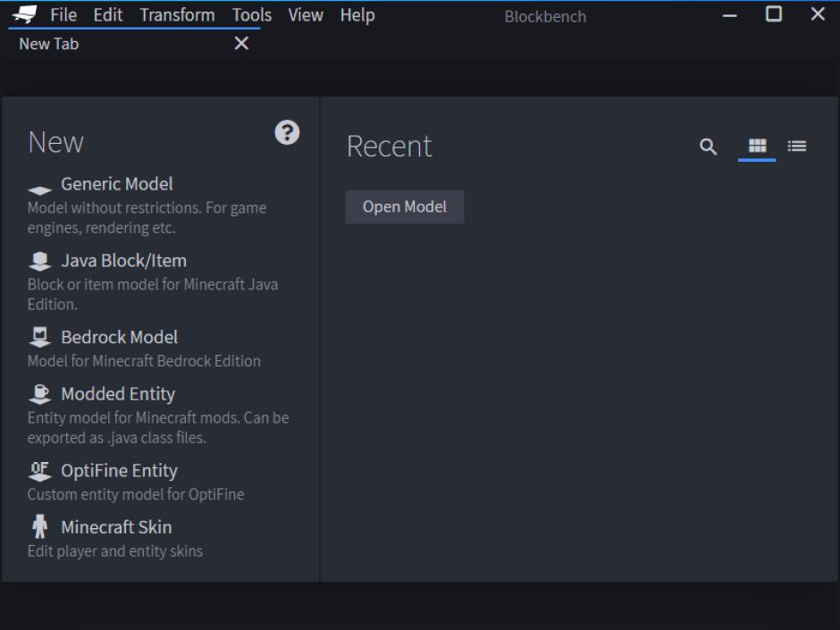Open the File menu

click(x=63, y=15)
